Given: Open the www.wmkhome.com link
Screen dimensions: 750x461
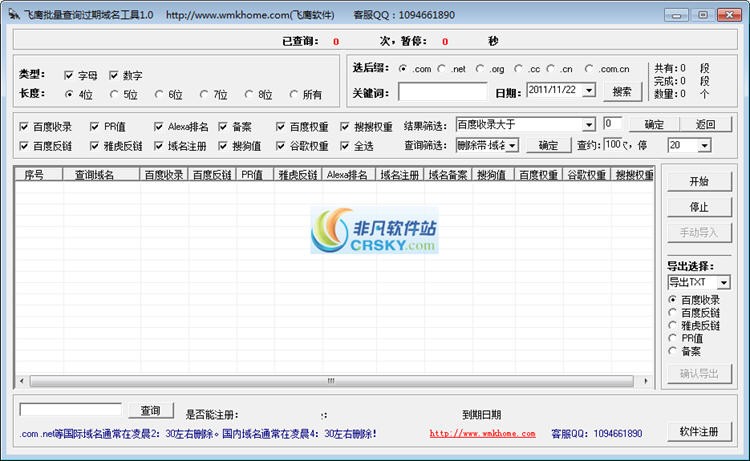Looking at the screenshot, I should click(x=482, y=433).
